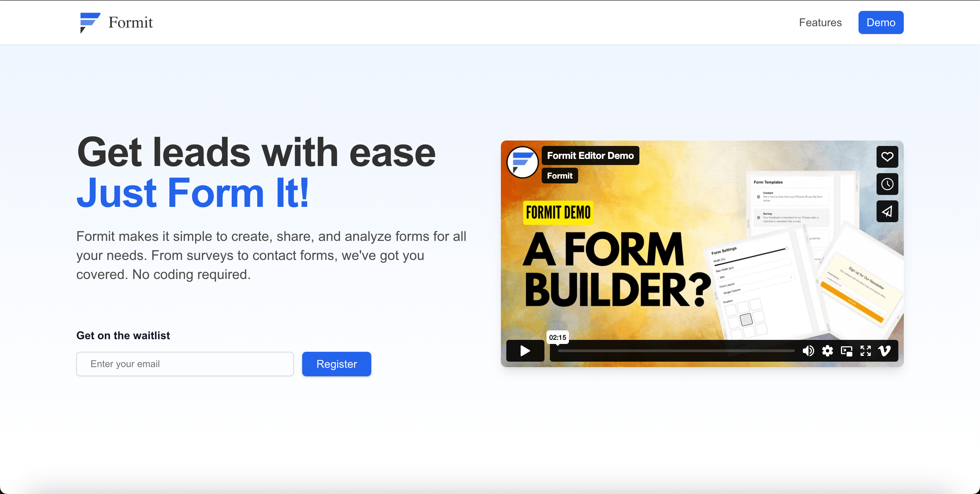Click the Formit logo in the header

[x=116, y=22]
